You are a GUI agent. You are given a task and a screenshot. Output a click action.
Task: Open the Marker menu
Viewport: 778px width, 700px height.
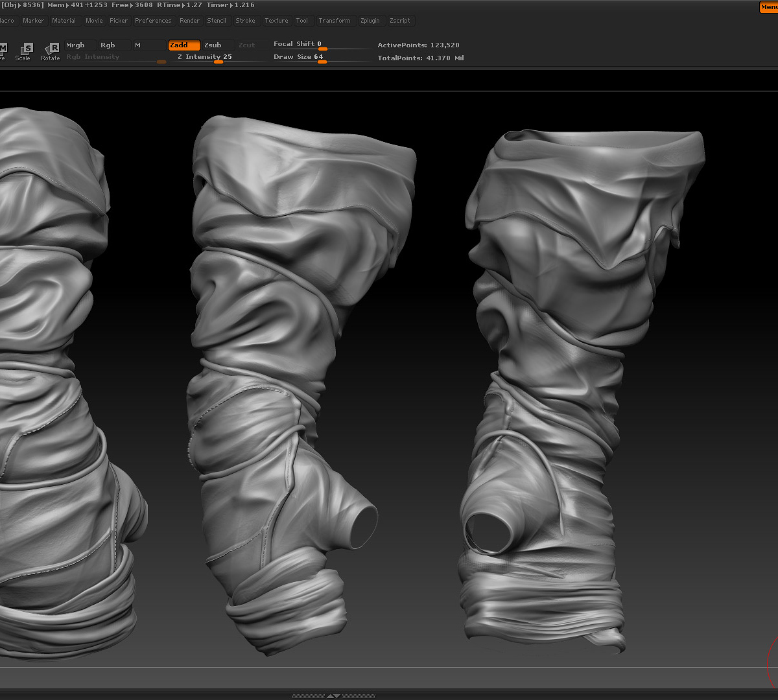(x=34, y=21)
